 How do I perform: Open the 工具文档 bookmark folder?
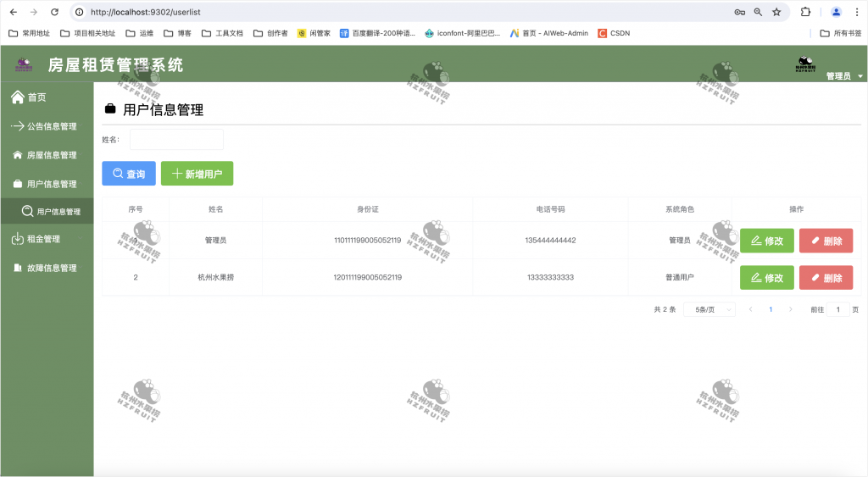point(222,33)
